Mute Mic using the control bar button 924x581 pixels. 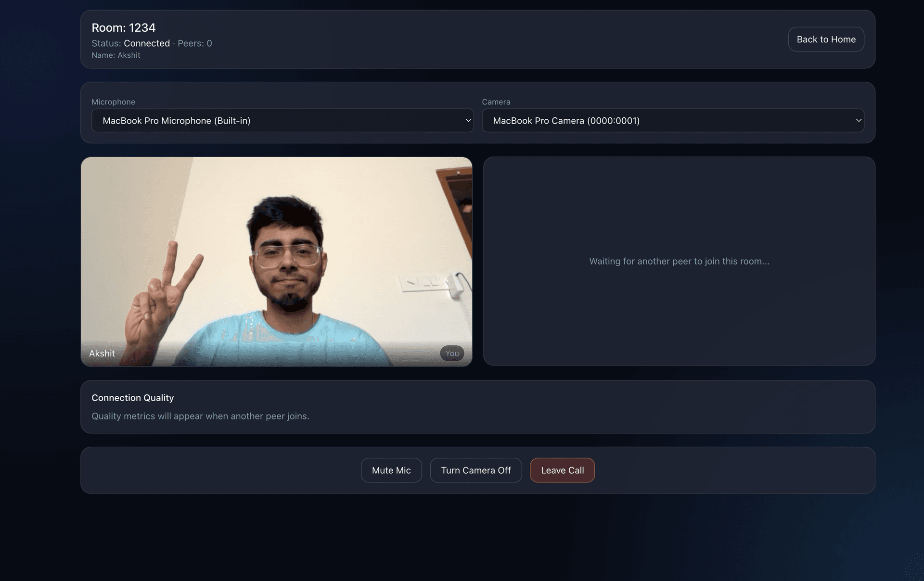click(391, 470)
